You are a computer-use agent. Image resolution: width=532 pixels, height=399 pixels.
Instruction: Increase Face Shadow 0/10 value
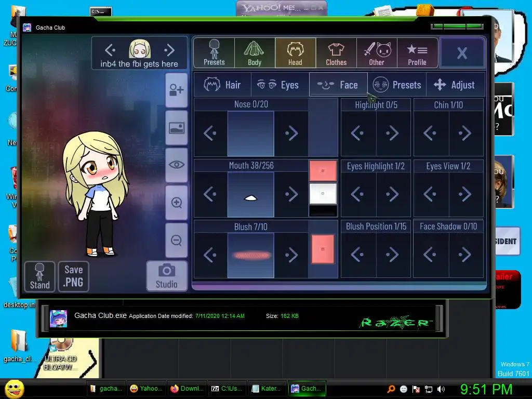(x=466, y=255)
